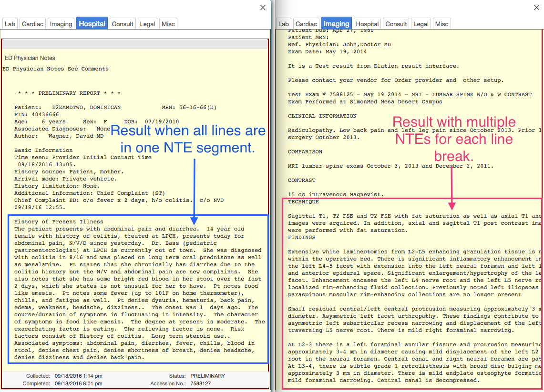Viewport: 544px width, 392px height.
Task: Select the "Exam Date: May 19, 2014" line
Action: coord(327,51)
